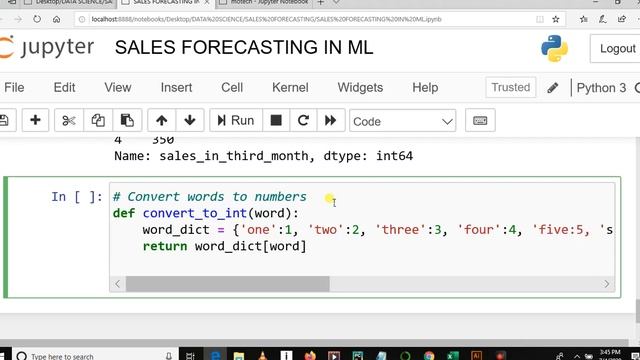Open File Explorer from taskbar
The width and height of the screenshot is (640, 360).
coord(239,356)
